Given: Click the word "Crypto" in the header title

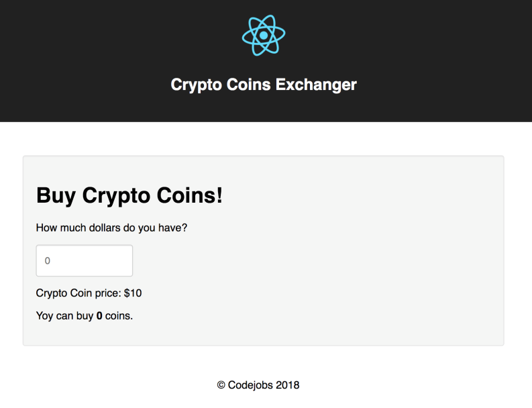Looking at the screenshot, I should [x=195, y=85].
